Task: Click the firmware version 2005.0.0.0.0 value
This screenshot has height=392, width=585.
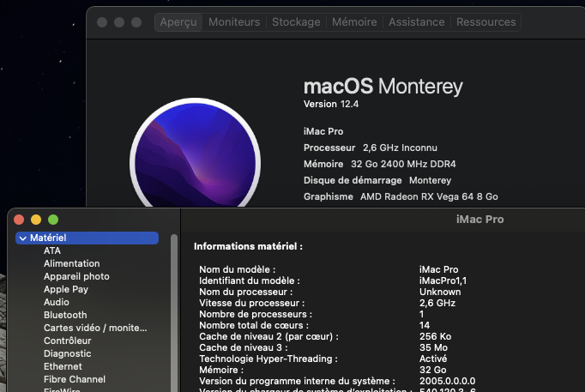Action: pos(448,381)
